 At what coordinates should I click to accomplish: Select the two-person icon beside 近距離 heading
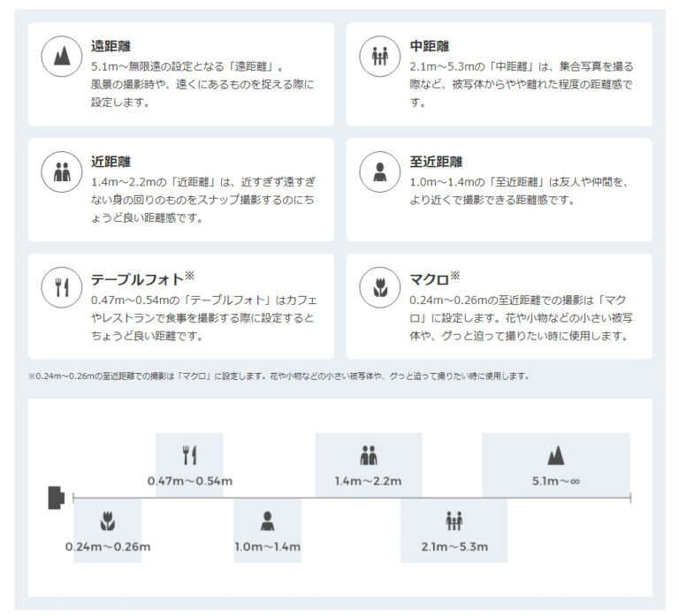click(62, 172)
